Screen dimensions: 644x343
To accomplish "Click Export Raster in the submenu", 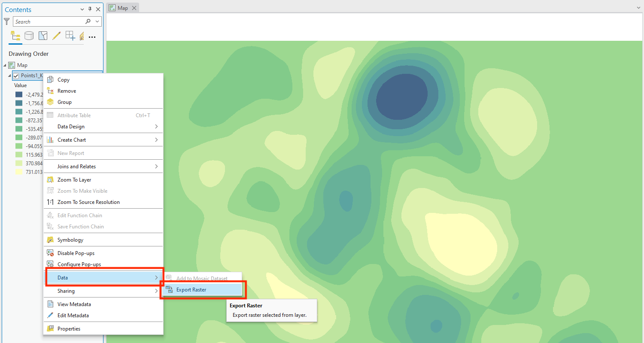I will click(x=191, y=289).
